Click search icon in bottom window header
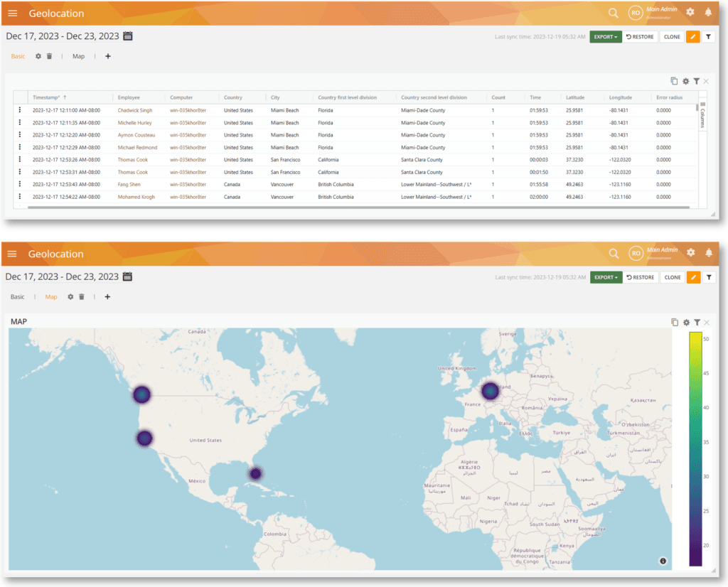The height and width of the screenshot is (587, 728). tap(614, 254)
